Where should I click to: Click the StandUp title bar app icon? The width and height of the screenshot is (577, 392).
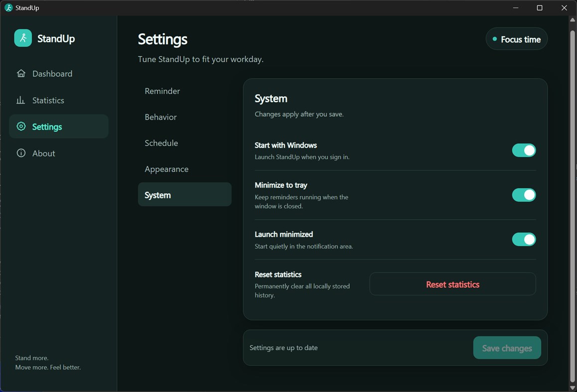pyautogui.click(x=8, y=8)
